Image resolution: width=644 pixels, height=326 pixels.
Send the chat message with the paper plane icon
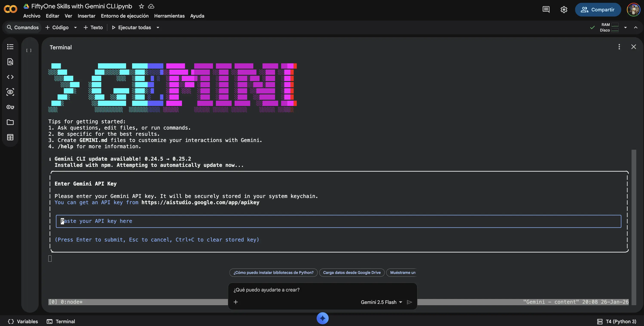coord(409,302)
